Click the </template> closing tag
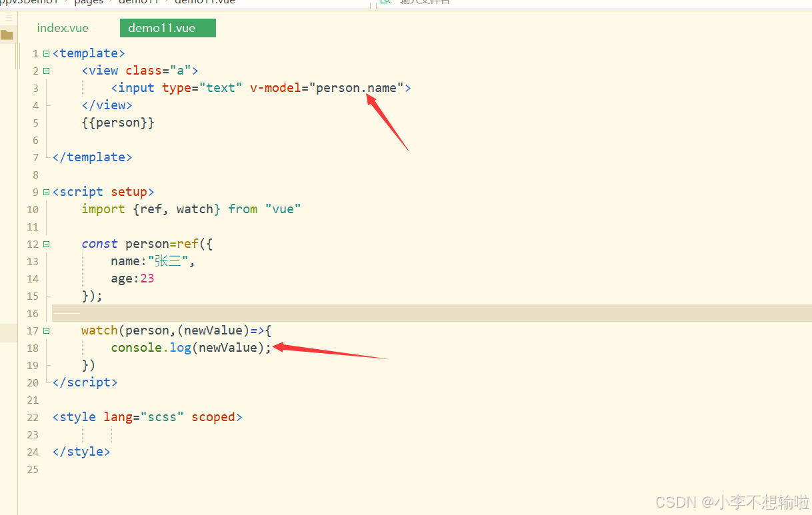 coord(92,157)
